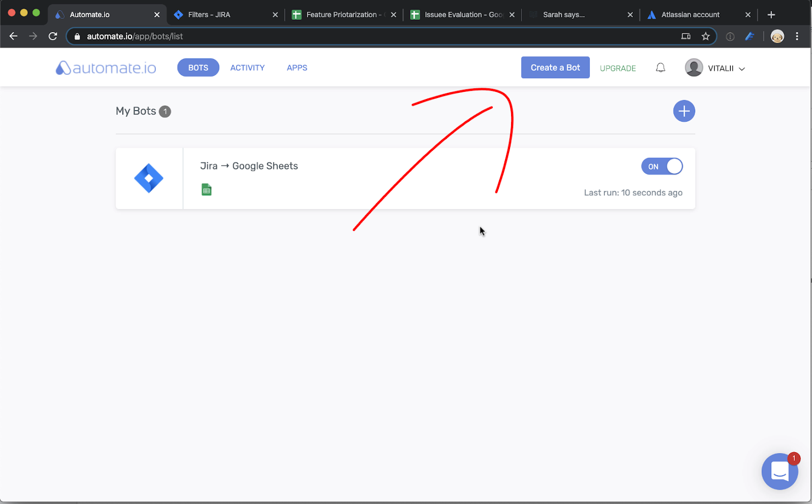
Task: Open the notifications bell
Action: click(x=660, y=68)
